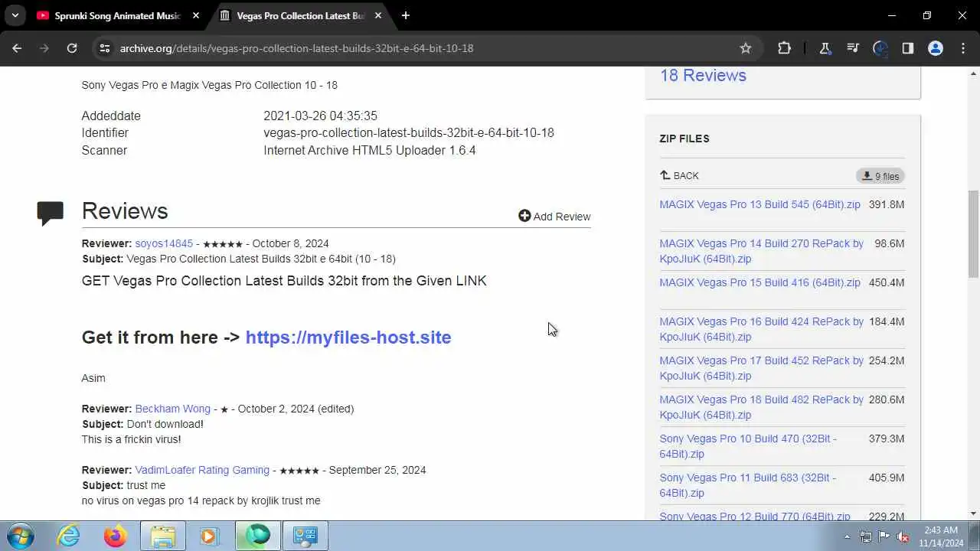Screen dimensions: 980x551
Task: Click the Addeddate value 2021-03-26 04:35:35
Action: coord(320,116)
